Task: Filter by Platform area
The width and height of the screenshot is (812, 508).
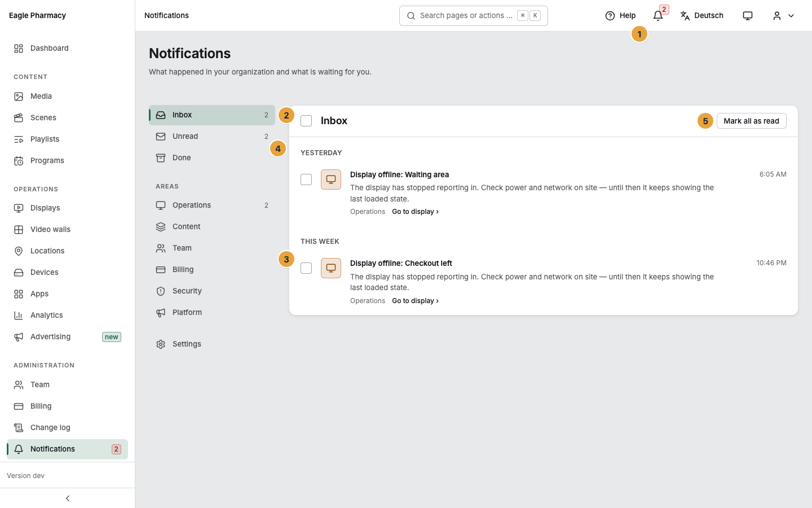Action: 212,313
